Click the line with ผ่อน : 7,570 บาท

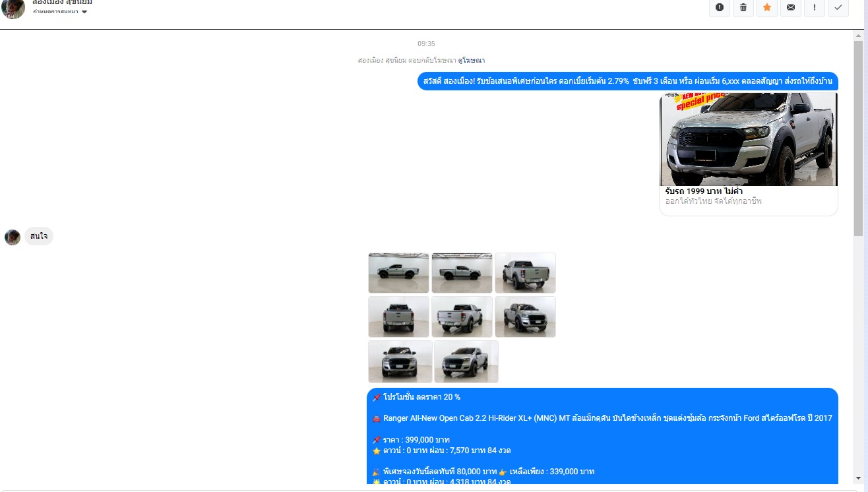point(441,450)
